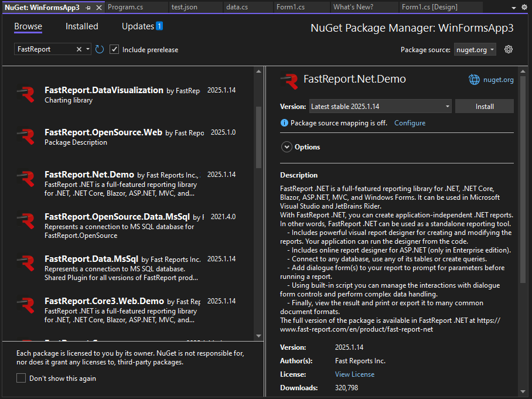Click the Configure link
Image resolution: width=532 pixels, height=399 pixels.
point(410,123)
